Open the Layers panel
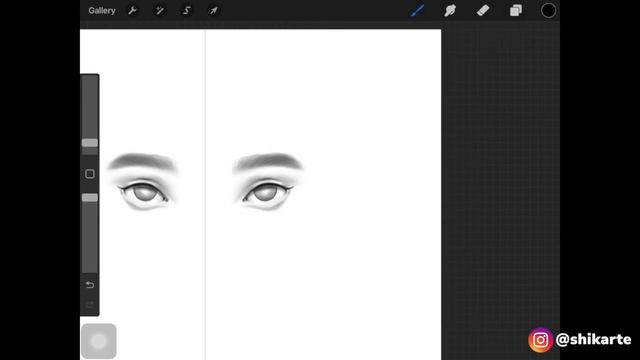Image resolution: width=640 pixels, height=360 pixels. (x=516, y=11)
